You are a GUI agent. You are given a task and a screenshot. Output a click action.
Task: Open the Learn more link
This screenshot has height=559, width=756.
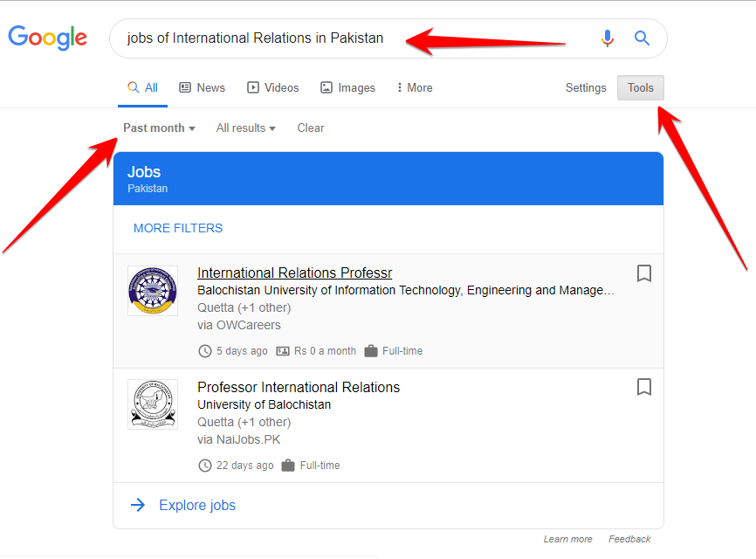click(568, 539)
